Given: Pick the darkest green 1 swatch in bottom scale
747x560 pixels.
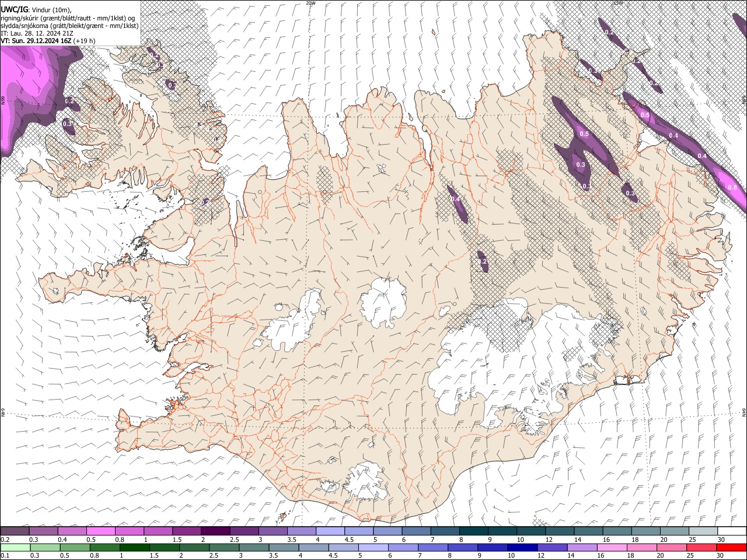Looking at the screenshot, I should tap(134, 547).
